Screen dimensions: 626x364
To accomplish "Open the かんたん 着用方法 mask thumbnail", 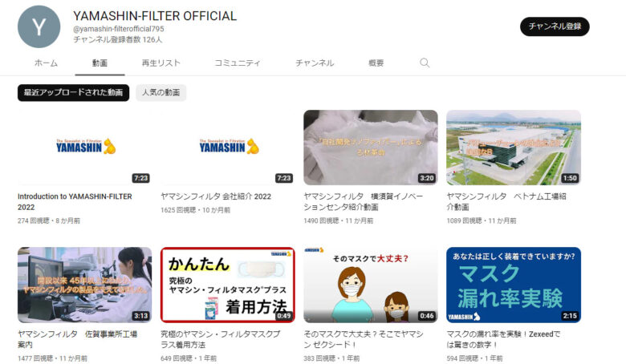I will point(228,285).
